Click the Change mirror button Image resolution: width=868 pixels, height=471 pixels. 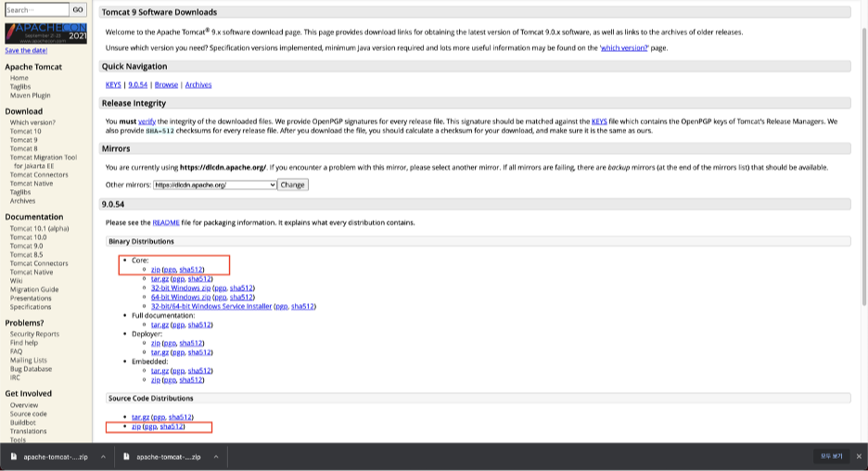point(292,185)
